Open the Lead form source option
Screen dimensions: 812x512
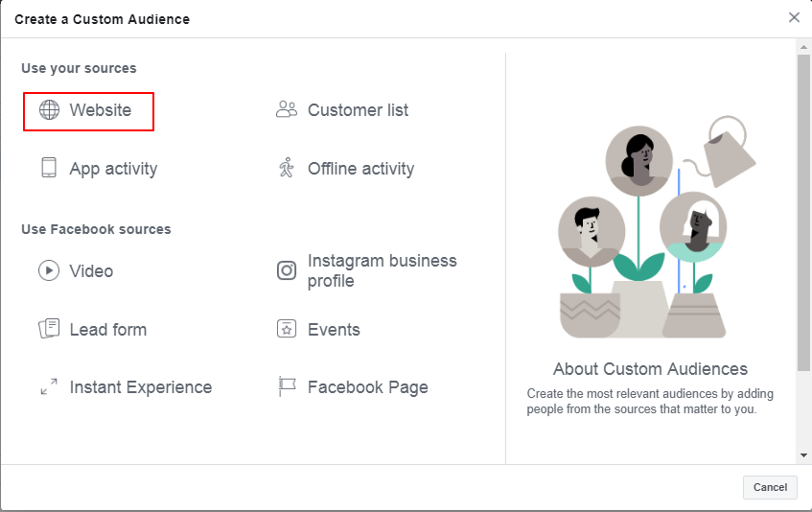[108, 329]
